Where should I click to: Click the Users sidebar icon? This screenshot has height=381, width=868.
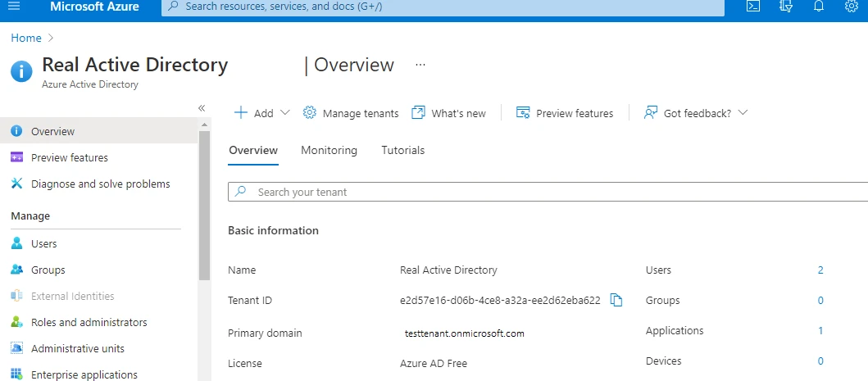pos(16,243)
